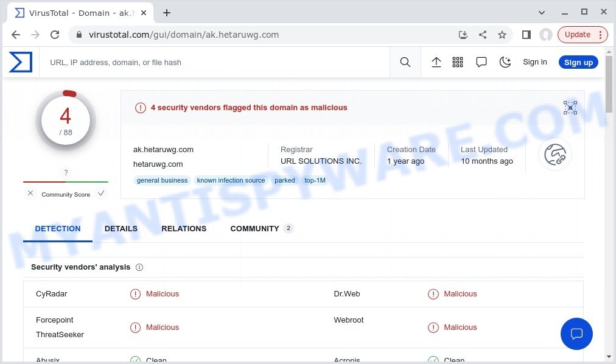Click the Sign up button

click(578, 63)
